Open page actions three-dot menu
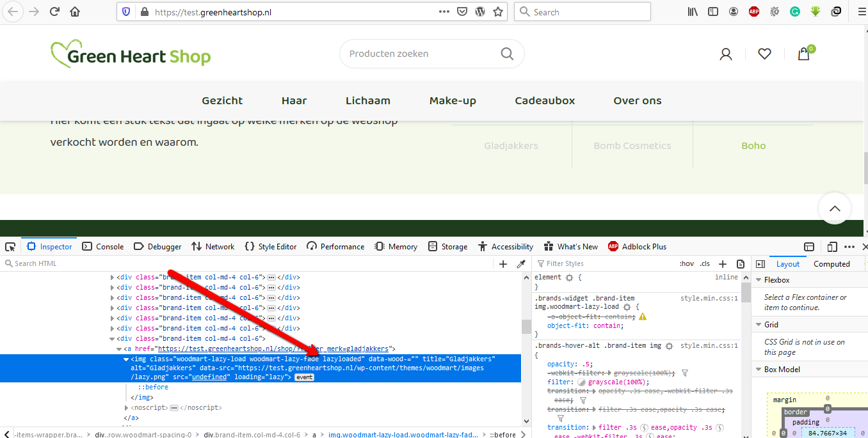The image size is (868, 438). pos(444,12)
